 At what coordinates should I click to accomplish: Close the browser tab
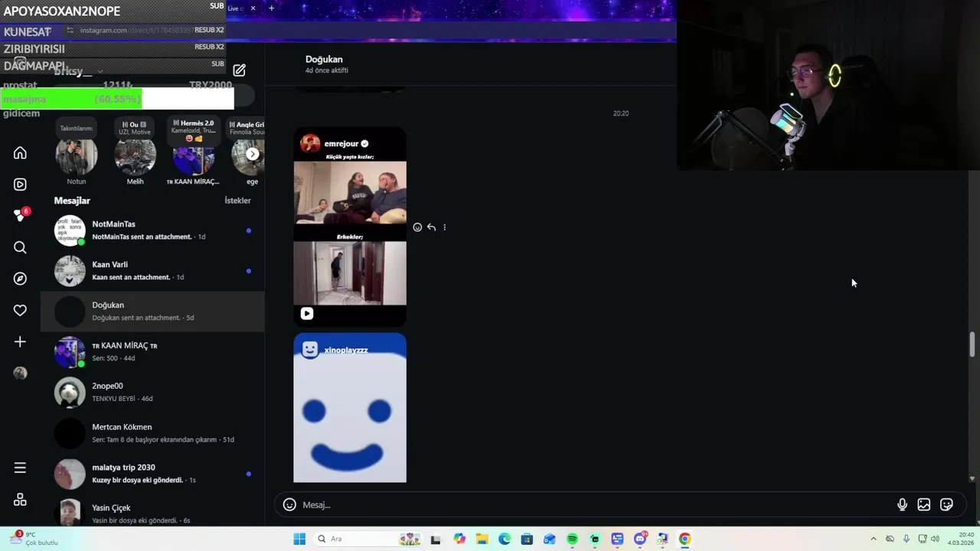[253, 8]
